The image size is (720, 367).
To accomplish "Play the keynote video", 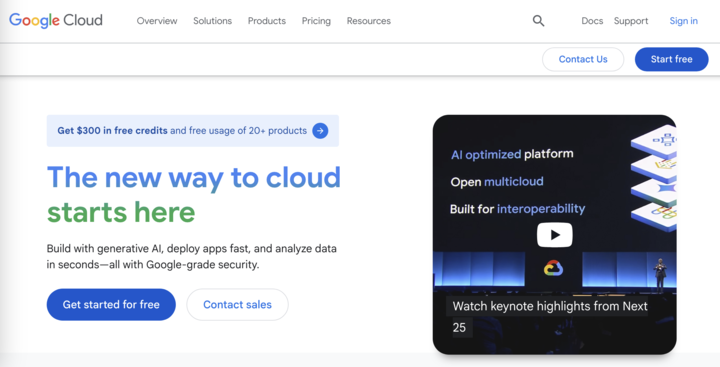I will tap(554, 235).
